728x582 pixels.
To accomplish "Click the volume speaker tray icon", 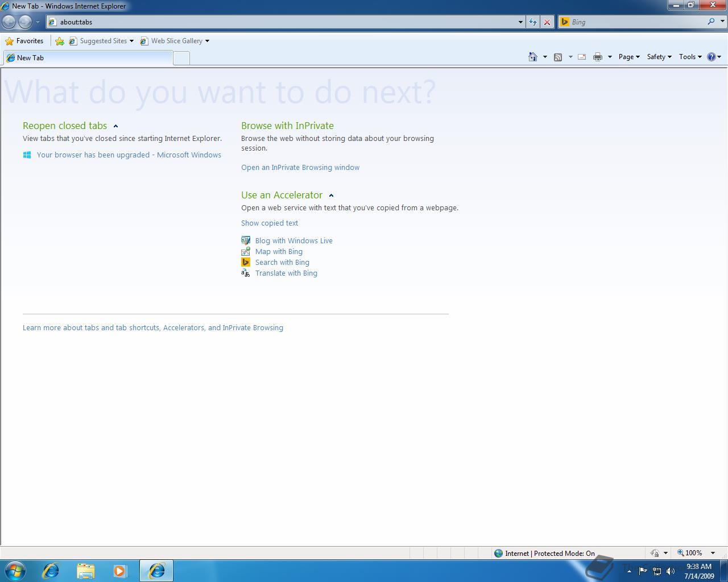I will [x=671, y=571].
